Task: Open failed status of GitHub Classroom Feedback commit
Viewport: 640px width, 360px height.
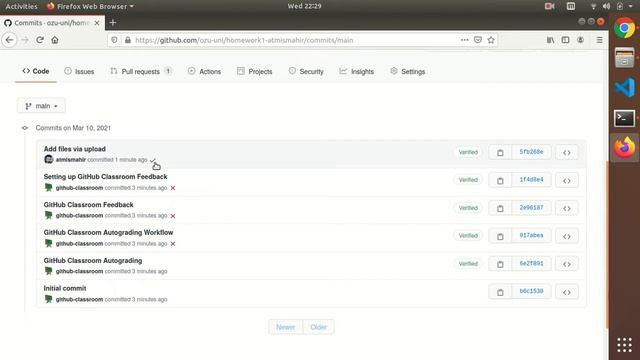Action: (x=173, y=216)
